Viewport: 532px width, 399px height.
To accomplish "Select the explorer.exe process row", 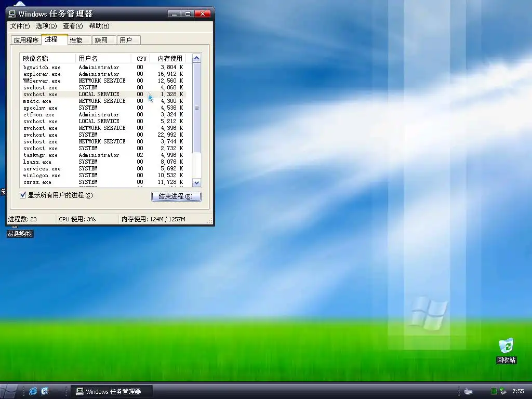I will coord(103,74).
